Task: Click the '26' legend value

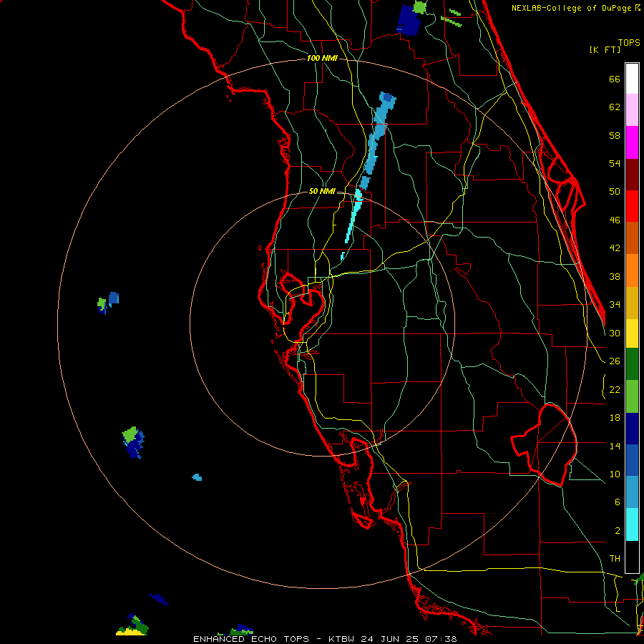Action: (615, 361)
